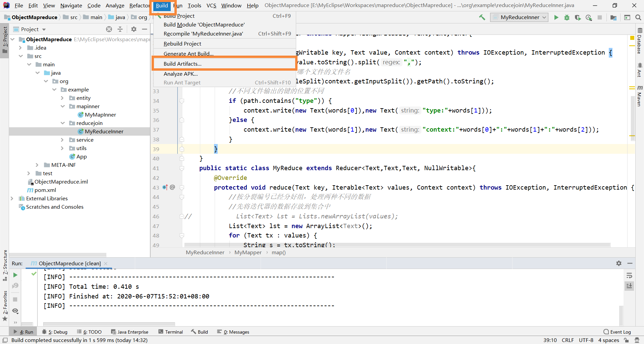The height and width of the screenshot is (344, 644).
Task: Click the yellow inspection indicator top-right
Action: pyautogui.click(x=632, y=38)
